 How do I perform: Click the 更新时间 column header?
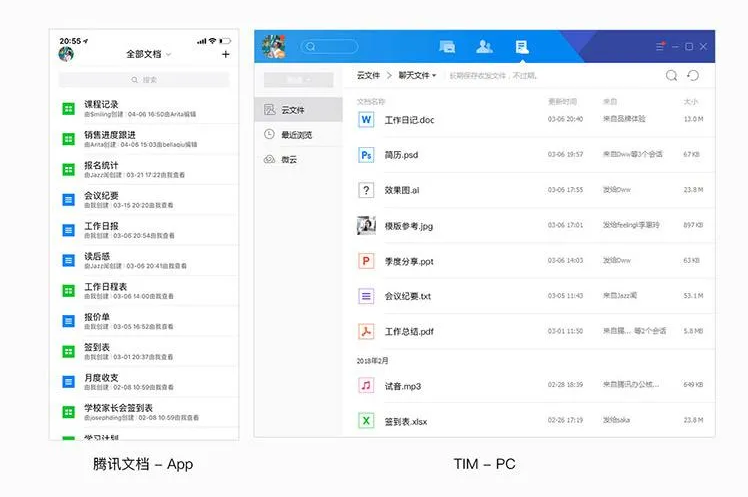click(x=562, y=102)
